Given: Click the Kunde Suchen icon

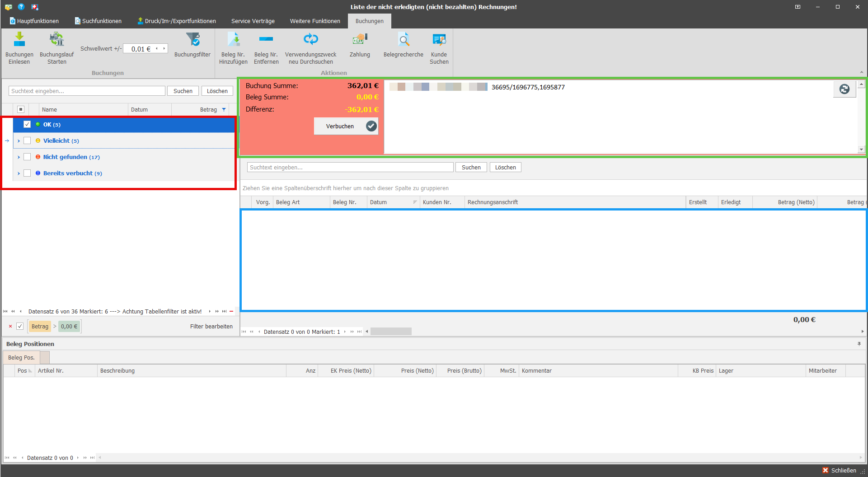Looking at the screenshot, I should pos(439,40).
